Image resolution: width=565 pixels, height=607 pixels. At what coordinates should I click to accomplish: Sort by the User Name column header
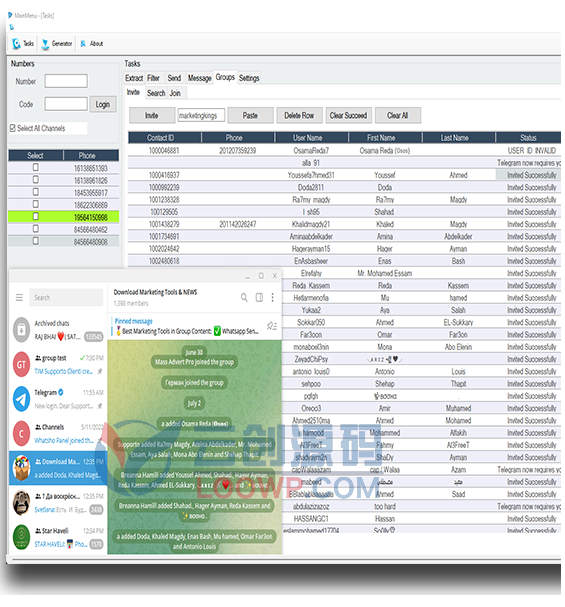[312, 137]
